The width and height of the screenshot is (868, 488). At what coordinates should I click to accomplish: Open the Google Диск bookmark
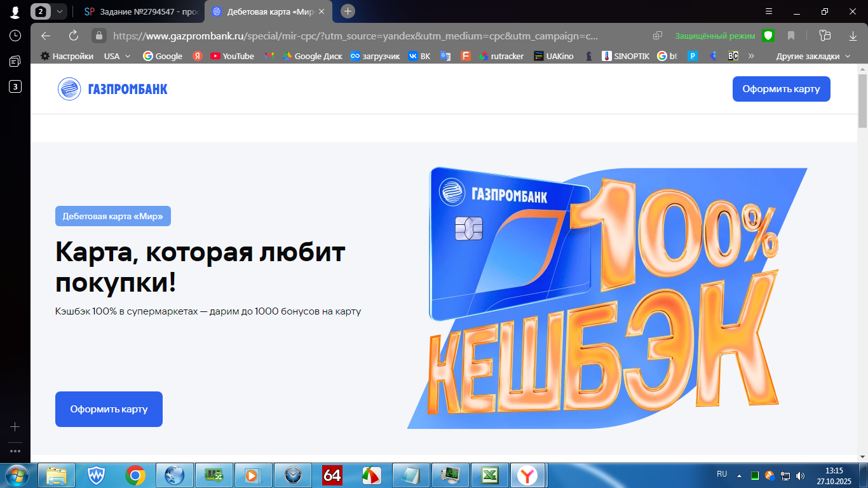pyautogui.click(x=312, y=56)
